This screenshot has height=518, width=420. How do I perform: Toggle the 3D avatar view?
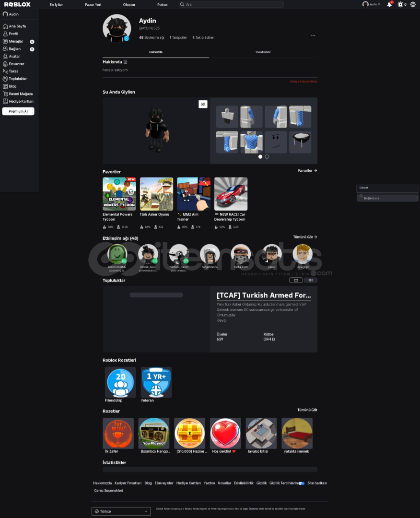pos(203,104)
